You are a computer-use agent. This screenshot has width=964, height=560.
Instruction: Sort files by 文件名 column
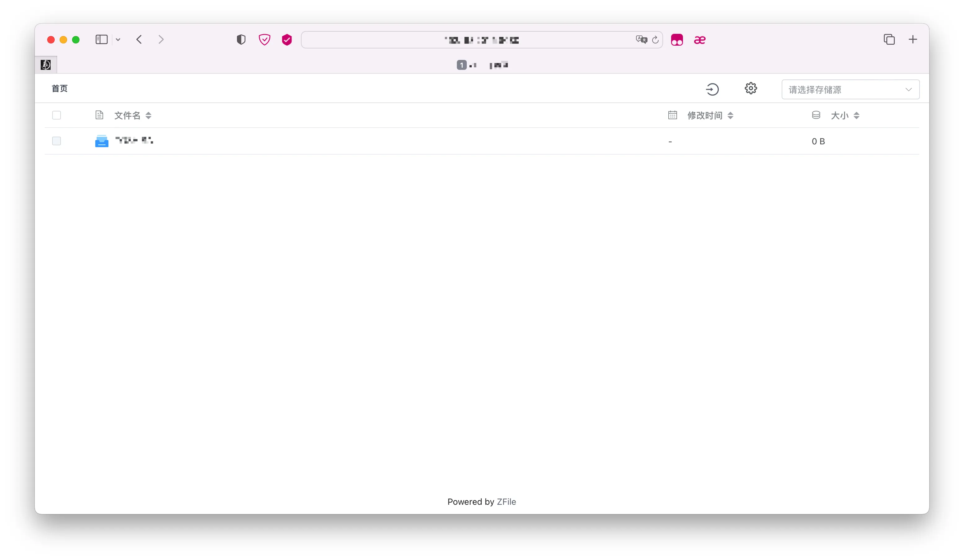pos(127,115)
